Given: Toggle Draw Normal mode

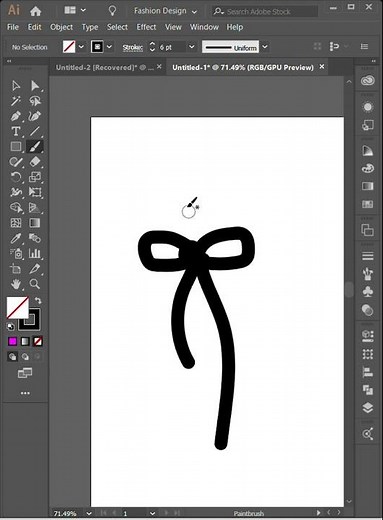Looking at the screenshot, I should click(12, 357).
